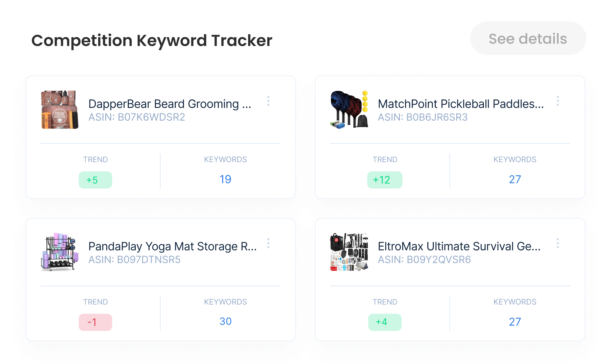
Task: Click the red -1 trend badge
Action: (95, 322)
